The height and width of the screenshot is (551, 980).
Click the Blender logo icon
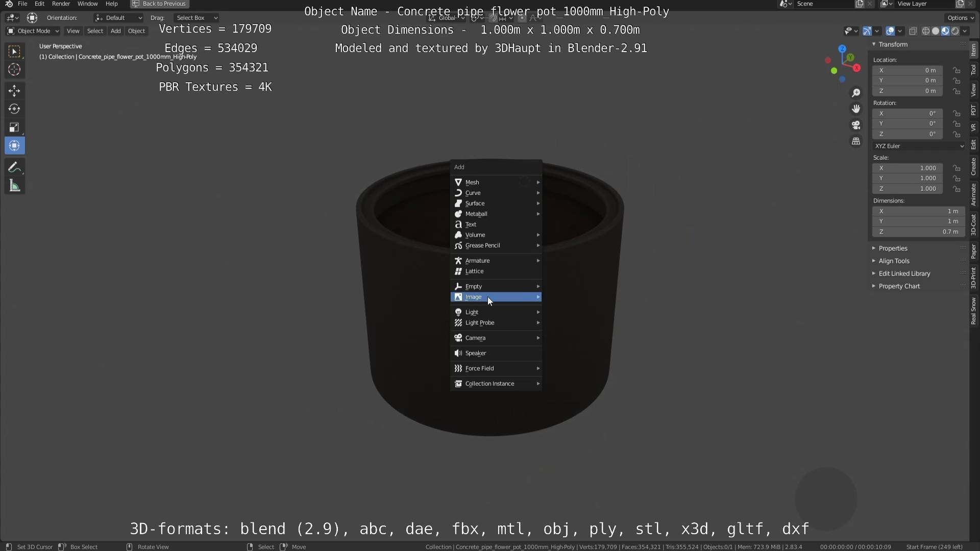tap(9, 4)
